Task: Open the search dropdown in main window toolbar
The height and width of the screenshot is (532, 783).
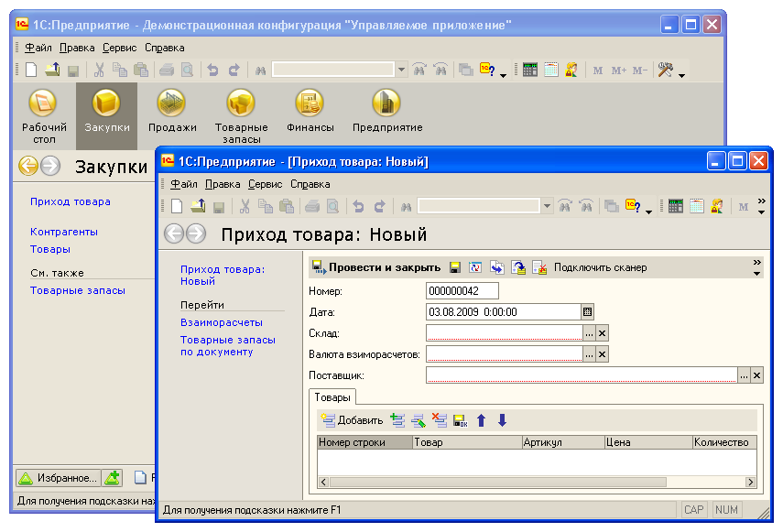Action: (x=401, y=70)
